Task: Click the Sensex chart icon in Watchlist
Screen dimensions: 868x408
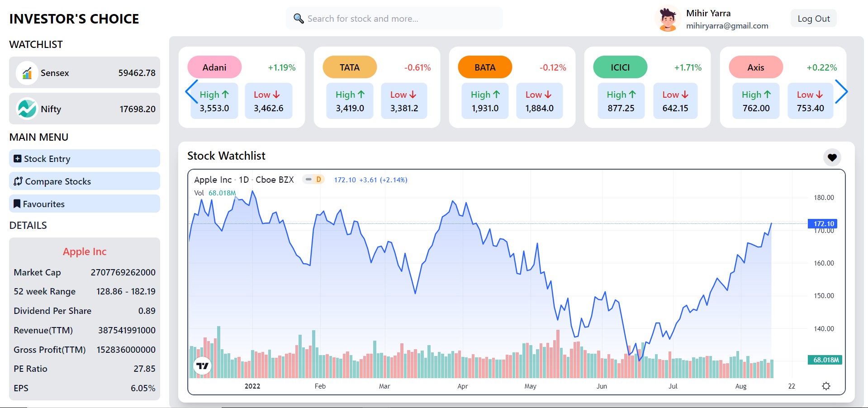Action: [27, 73]
